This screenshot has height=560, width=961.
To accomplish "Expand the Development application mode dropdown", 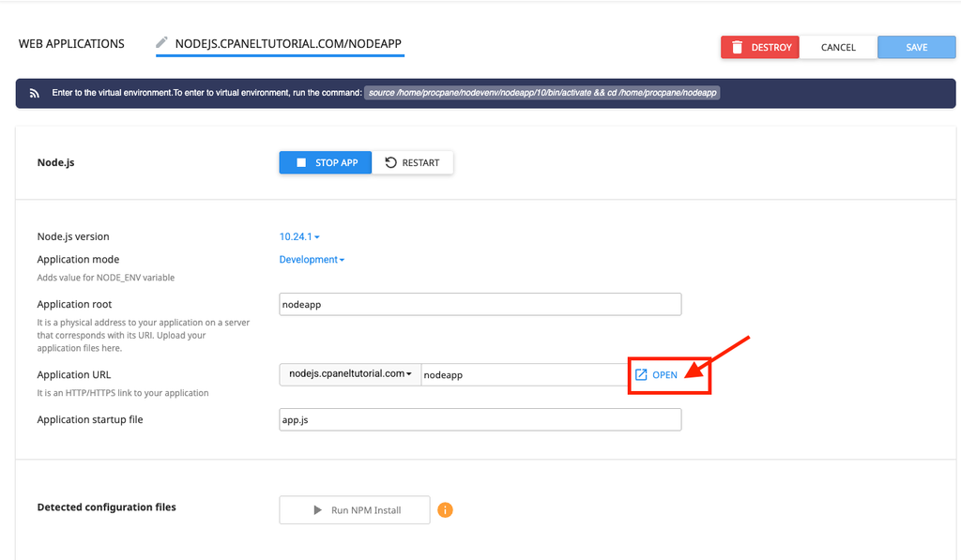I will [312, 259].
